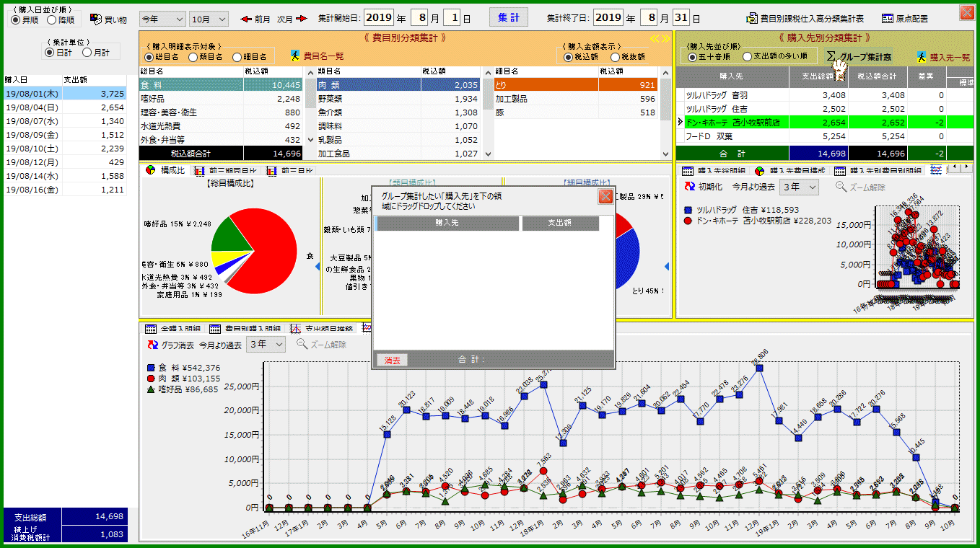Open the 今年 year dropdown

click(x=162, y=19)
